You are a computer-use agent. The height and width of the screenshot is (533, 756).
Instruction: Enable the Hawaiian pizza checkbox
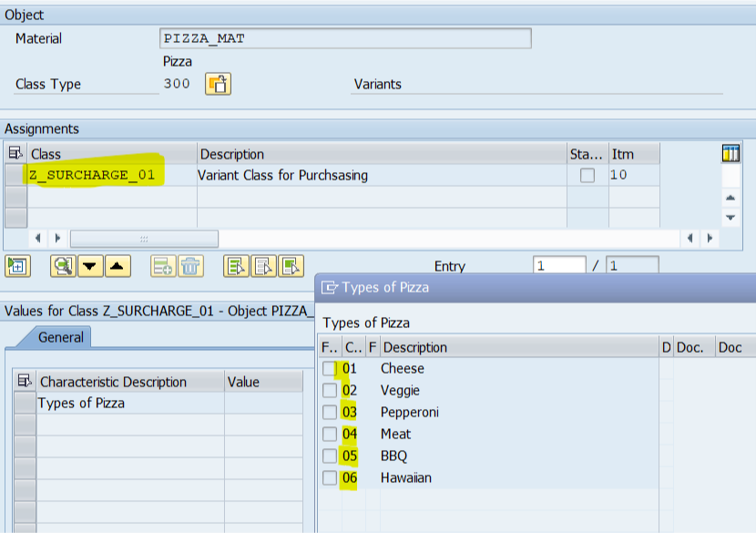[330, 477]
